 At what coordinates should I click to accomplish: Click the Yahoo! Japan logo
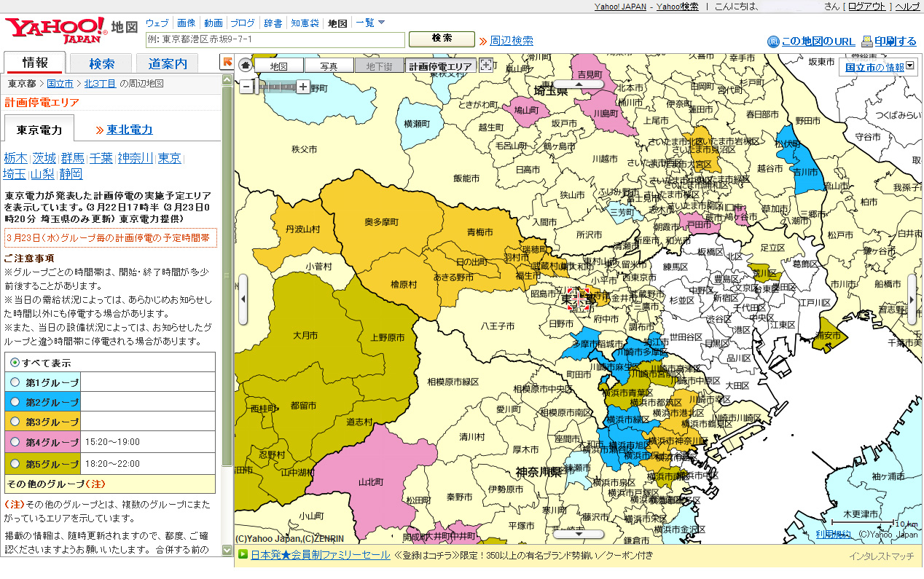pos(57,30)
